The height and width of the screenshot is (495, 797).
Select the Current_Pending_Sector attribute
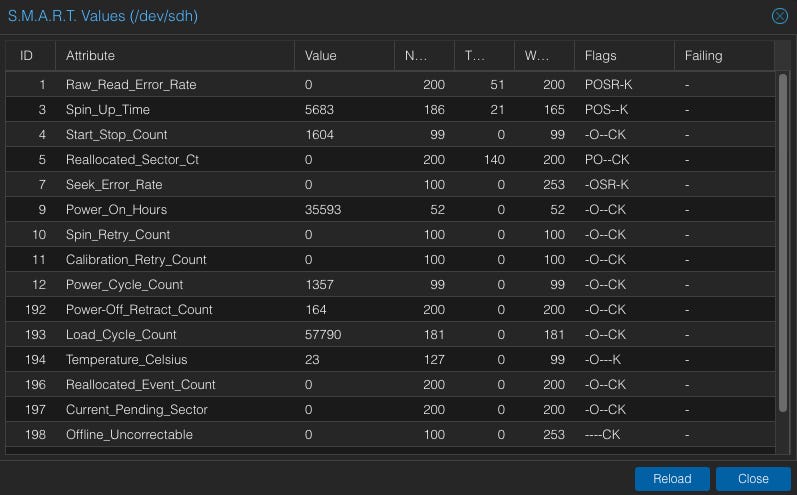point(137,410)
